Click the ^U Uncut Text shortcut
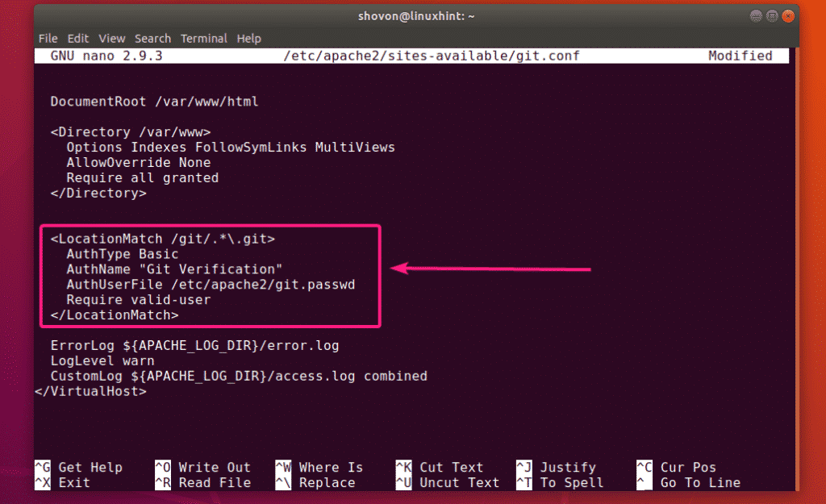The width and height of the screenshot is (826, 504). [448, 483]
